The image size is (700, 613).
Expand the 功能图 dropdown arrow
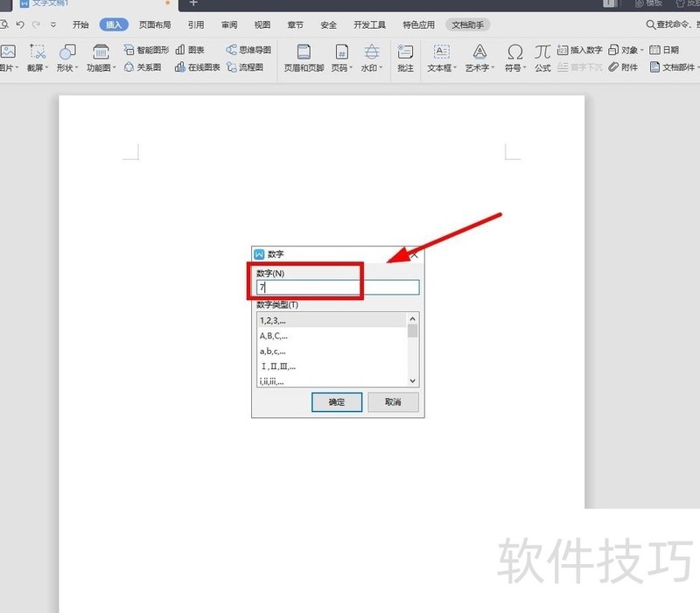pyautogui.click(x=115, y=68)
